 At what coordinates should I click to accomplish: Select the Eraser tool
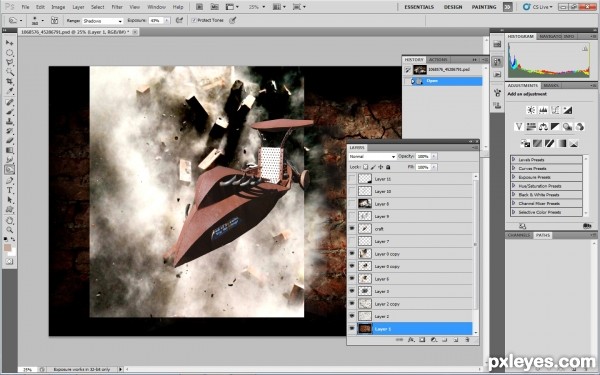10,141
